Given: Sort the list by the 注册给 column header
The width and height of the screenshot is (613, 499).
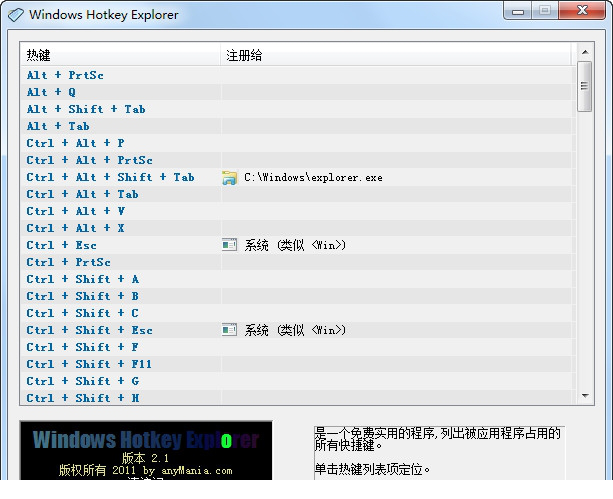Looking at the screenshot, I should [x=396, y=55].
